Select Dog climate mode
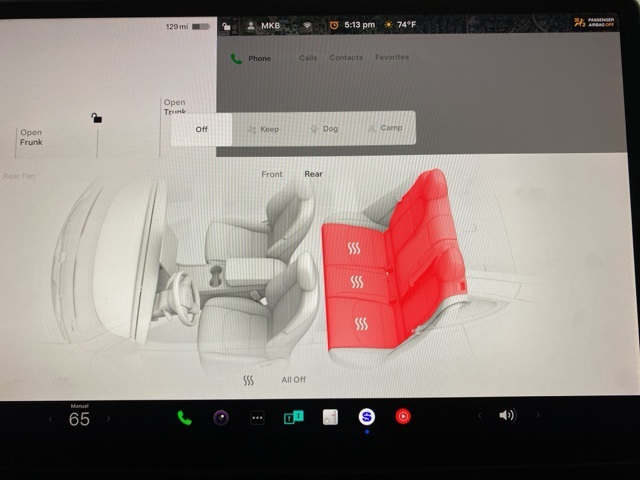 click(x=323, y=129)
